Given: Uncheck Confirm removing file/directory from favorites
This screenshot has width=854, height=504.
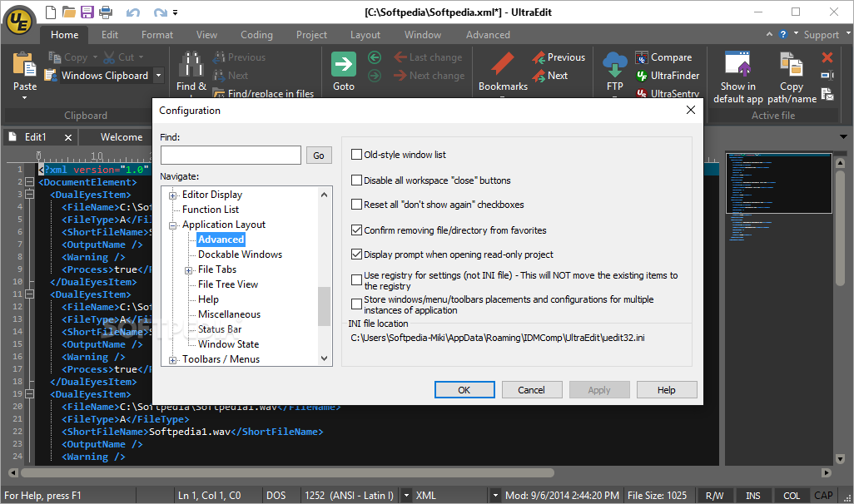Looking at the screenshot, I should click(x=357, y=230).
